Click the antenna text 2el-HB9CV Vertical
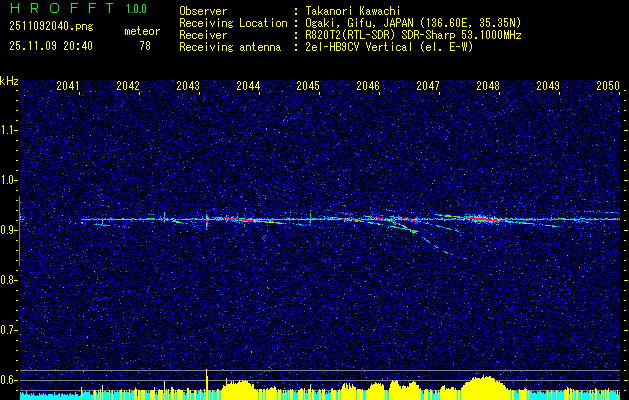Image resolution: width=629 pixels, height=400 pixels. 359,47
